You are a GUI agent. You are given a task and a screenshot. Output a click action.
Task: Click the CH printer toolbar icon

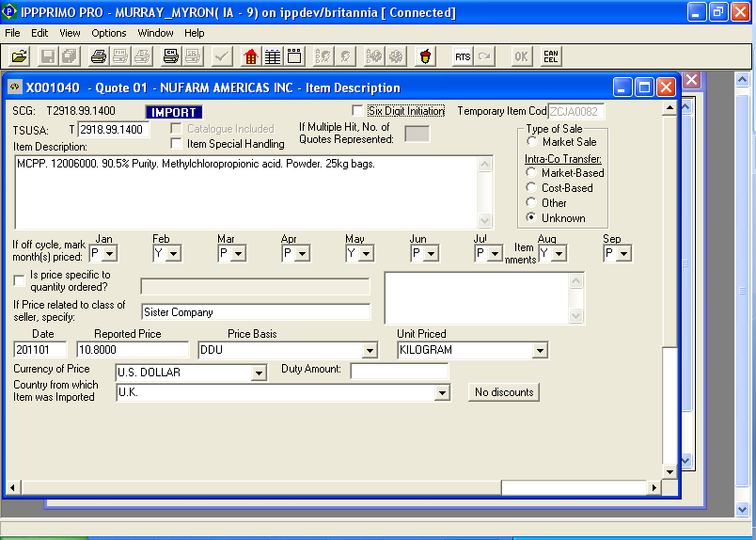tap(171, 56)
